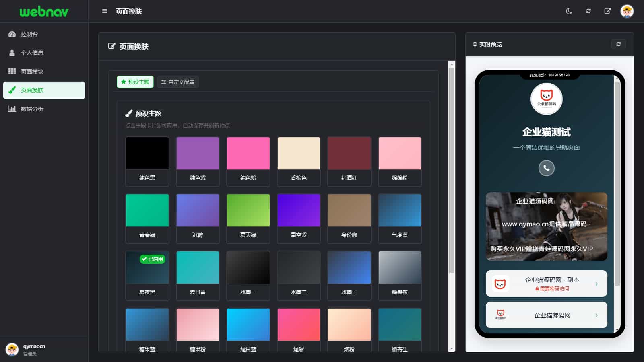Select the enabled 夏夜黑 theme

point(147,276)
